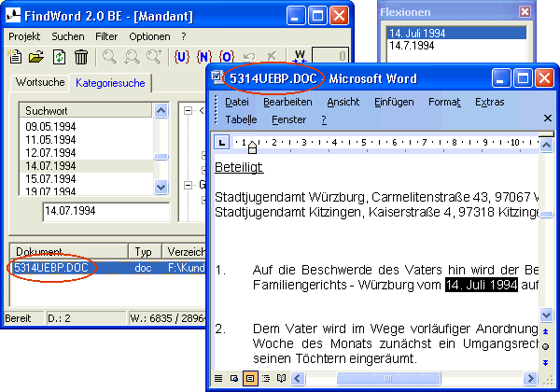Go to previous page browse arrow in Word
This screenshot has width=560, height=392.
(546, 331)
